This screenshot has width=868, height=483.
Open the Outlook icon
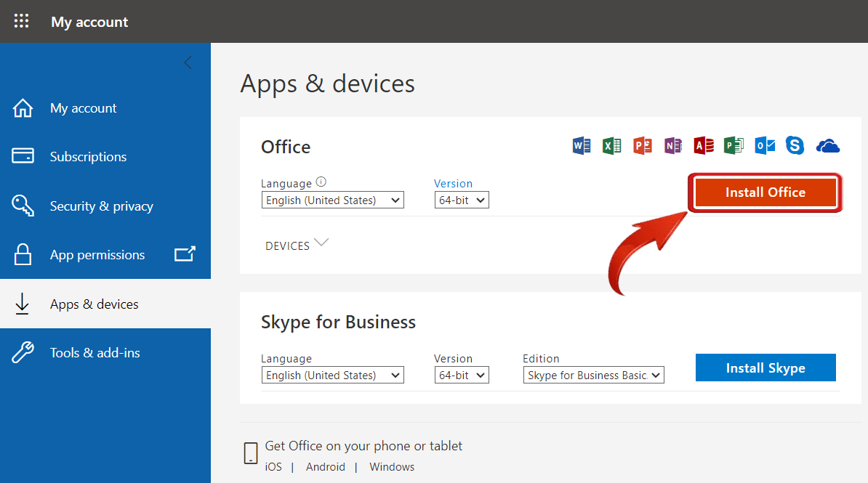click(x=764, y=145)
